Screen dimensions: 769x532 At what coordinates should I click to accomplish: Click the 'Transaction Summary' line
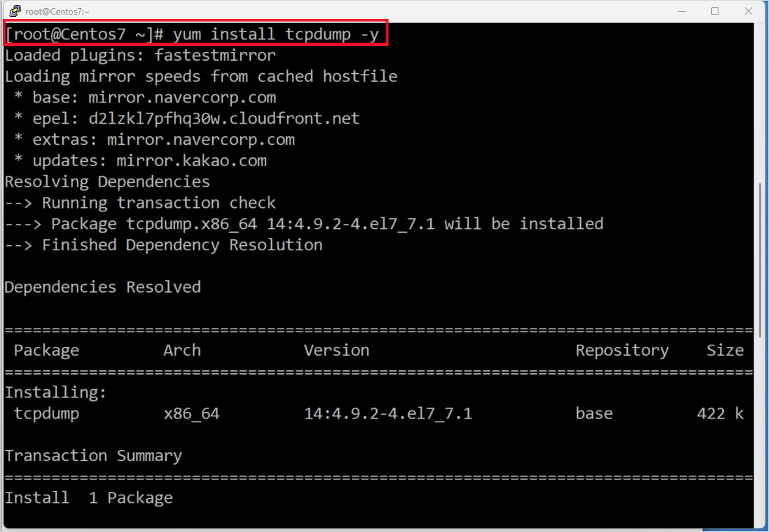click(93, 456)
